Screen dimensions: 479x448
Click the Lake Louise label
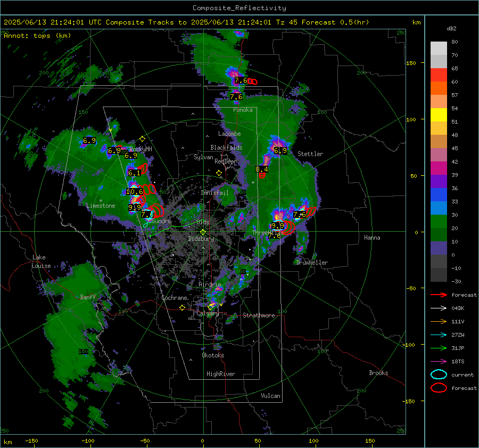click(x=41, y=262)
